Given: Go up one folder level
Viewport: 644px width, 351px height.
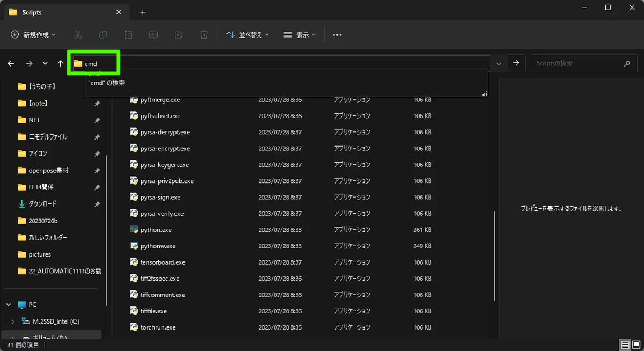Looking at the screenshot, I should tap(61, 63).
